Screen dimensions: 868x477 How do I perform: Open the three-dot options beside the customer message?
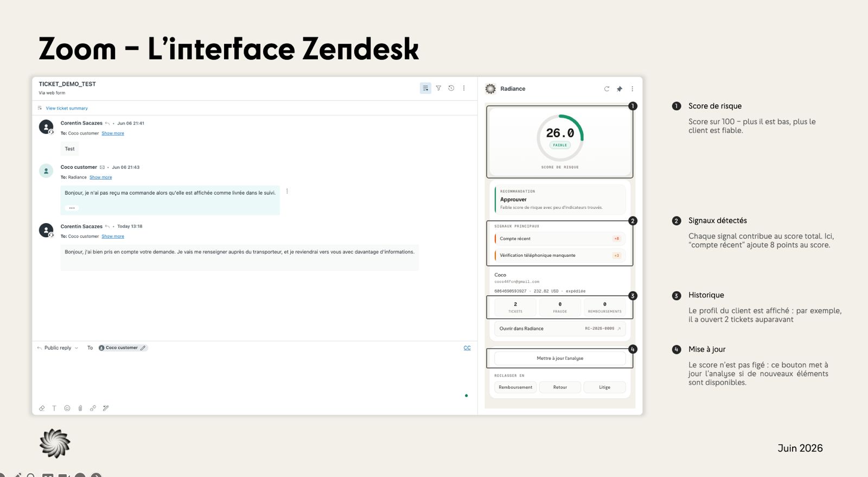[287, 191]
